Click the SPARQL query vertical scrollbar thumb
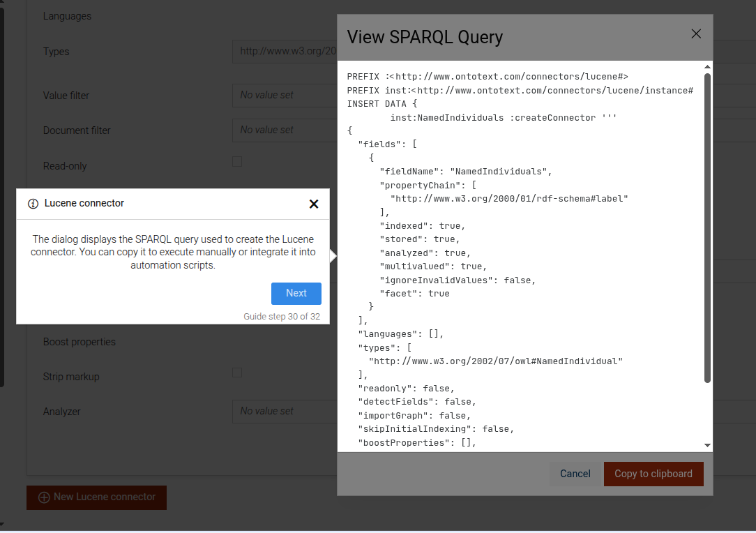Image resolution: width=756 pixels, height=533 pixels. click(x=707, y=227)
